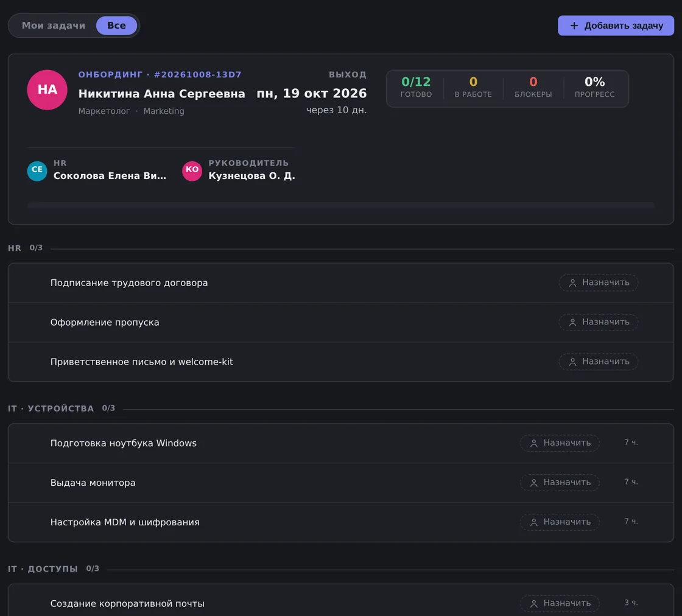
Task: Click the Marketing department label
Action: pos(164,111)
